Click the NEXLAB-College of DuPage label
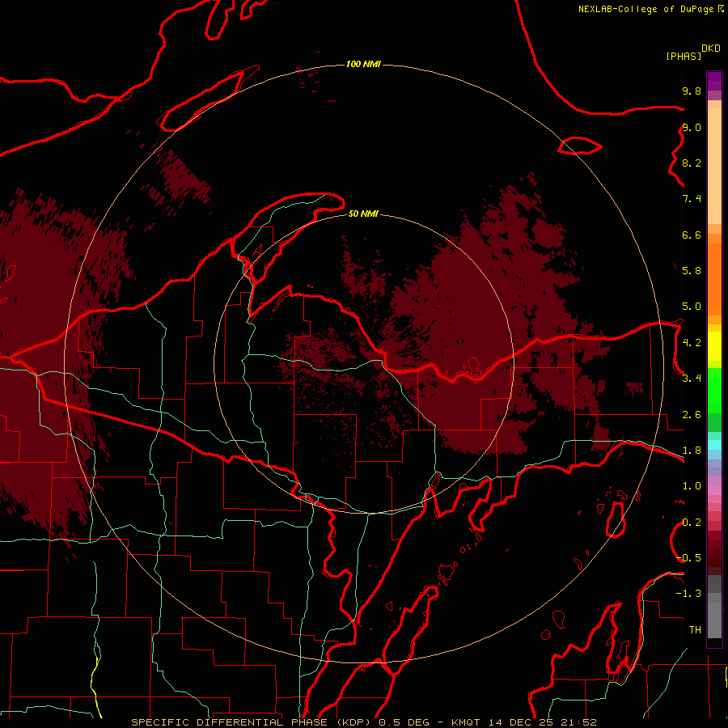 coord(646,9)
